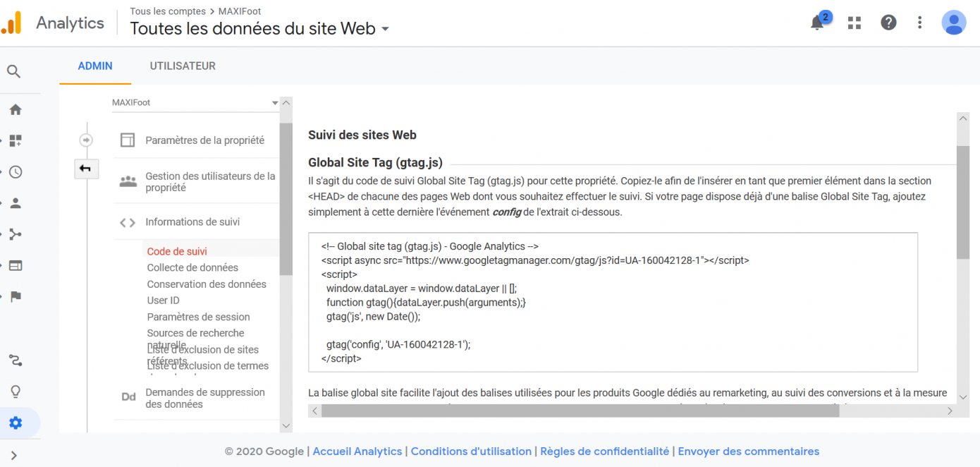The image size is (980, 467).
Task: Switch to the UTILISATEUR tab
Action: [183, 66]
